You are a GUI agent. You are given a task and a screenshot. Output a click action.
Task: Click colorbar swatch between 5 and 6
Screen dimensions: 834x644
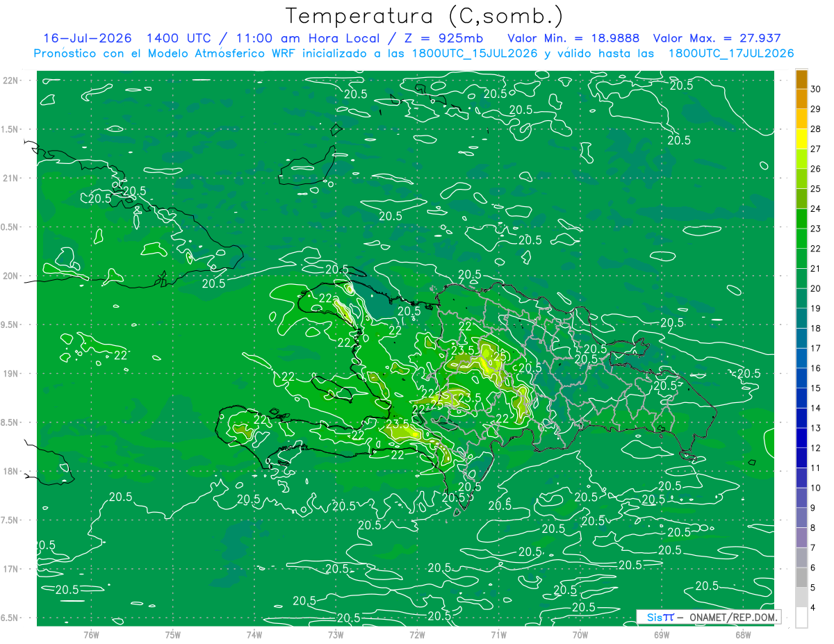801,578
